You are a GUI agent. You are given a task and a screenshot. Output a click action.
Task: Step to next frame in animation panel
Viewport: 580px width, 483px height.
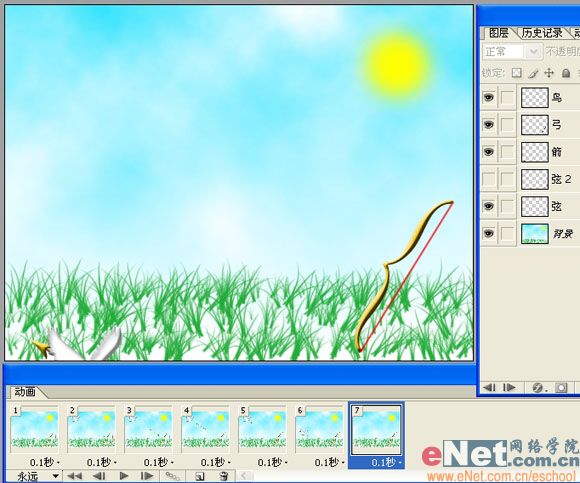click(147, 476)
